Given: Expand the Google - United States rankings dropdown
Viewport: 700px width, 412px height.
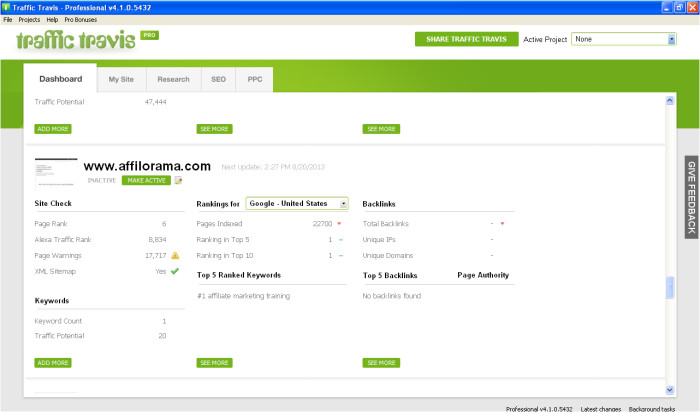Looking at the screenshot, I should coord(297,204).
